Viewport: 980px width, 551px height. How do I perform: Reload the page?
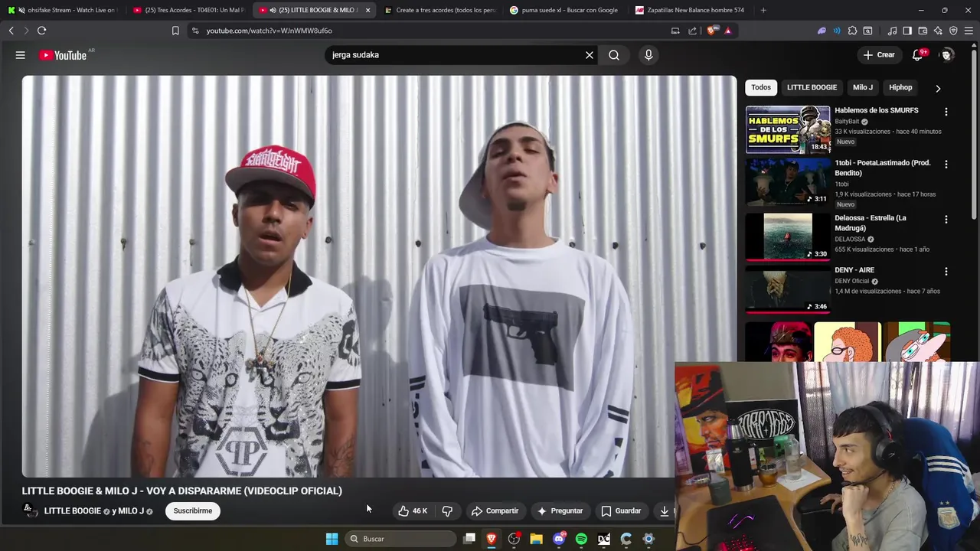[41, 31]
